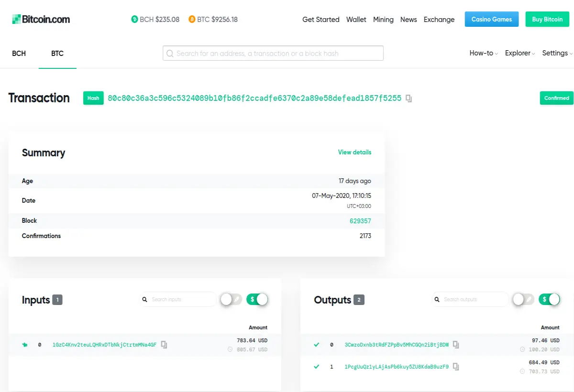
Task: Copy output address 1PcgUuQz1y icon
Action: (456, 367)
